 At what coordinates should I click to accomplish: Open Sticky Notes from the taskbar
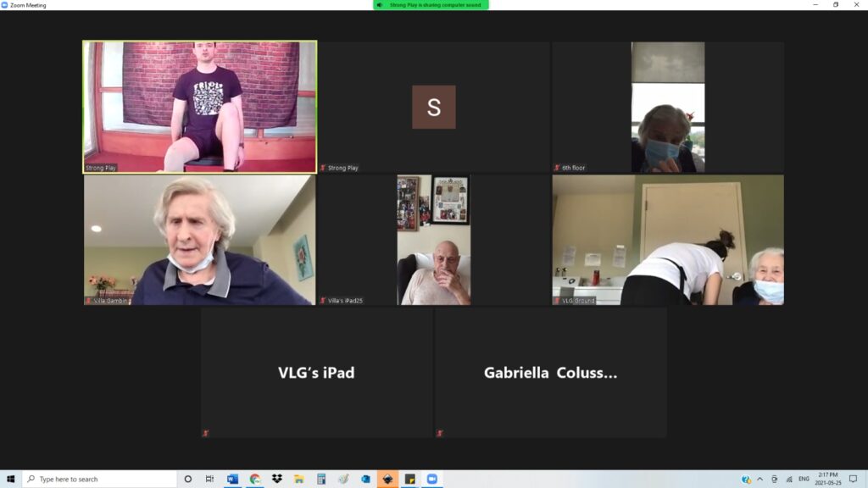[x=409, y=479]
